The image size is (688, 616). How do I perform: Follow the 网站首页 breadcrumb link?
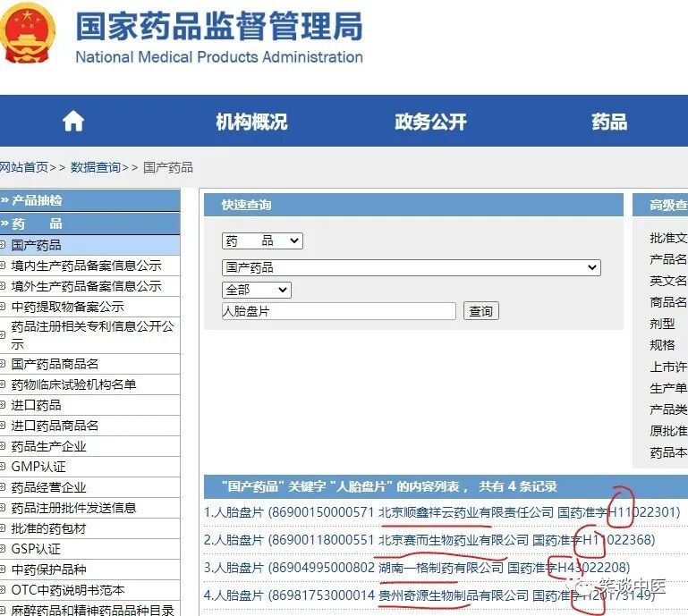(23, 167)
